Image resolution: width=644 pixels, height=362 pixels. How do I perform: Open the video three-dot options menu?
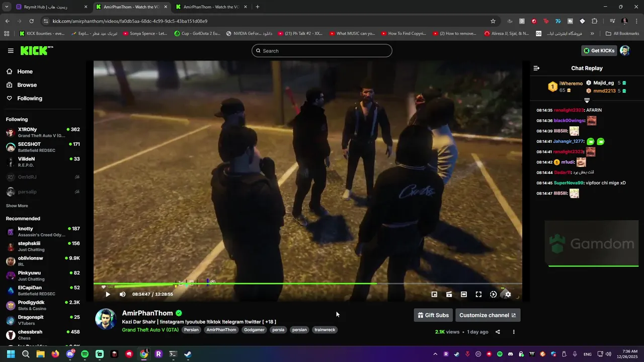(514, 332)
